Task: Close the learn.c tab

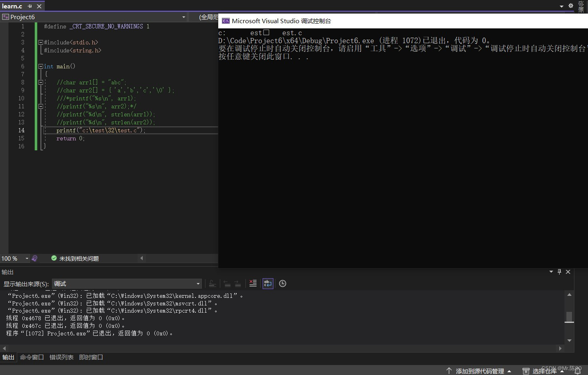Action: pyautogui.click(x=39, y=6)
